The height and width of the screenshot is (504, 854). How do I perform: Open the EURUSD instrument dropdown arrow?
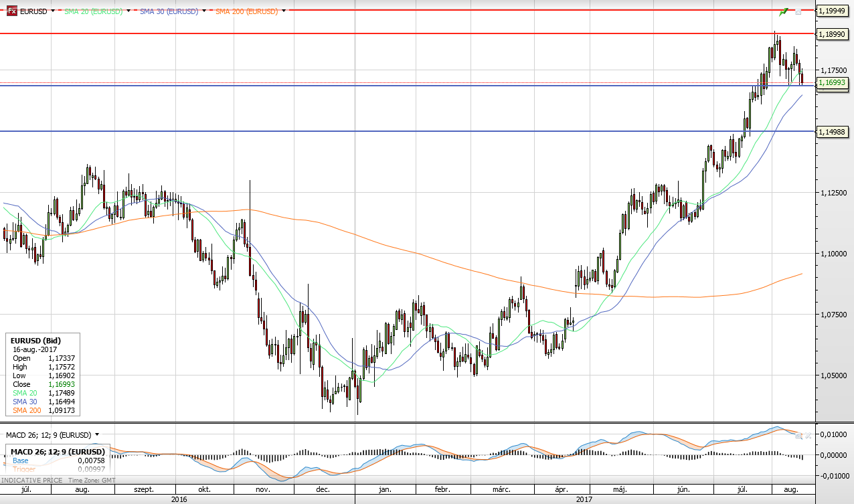tap(52, 11)
